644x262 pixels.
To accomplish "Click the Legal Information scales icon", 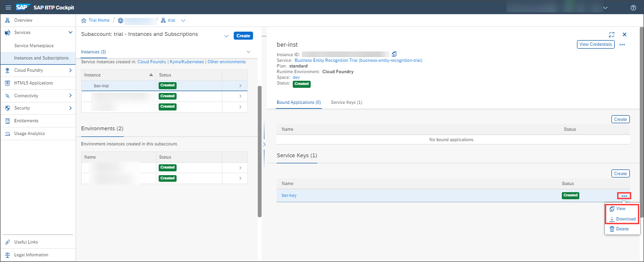I will [8, 255].
